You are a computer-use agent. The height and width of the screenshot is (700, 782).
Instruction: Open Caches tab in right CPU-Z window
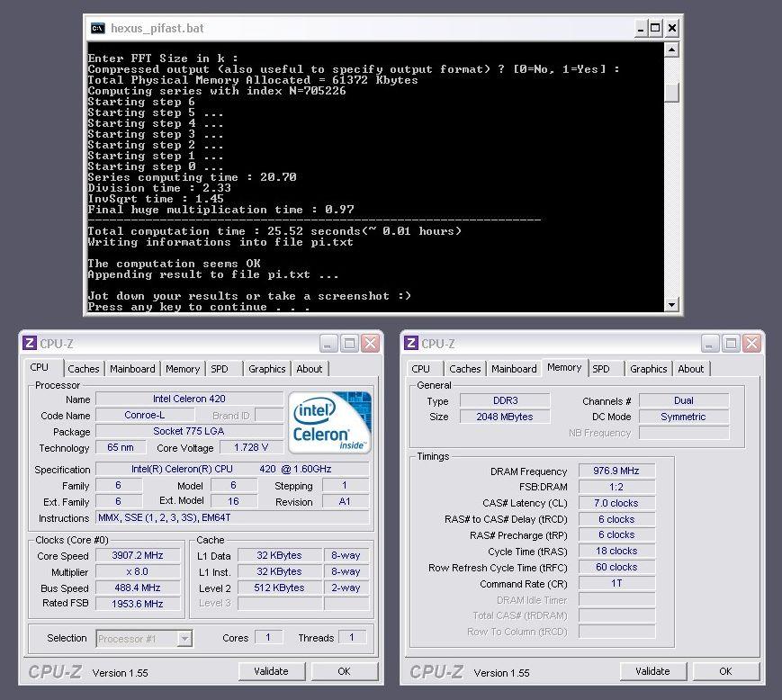465,369
